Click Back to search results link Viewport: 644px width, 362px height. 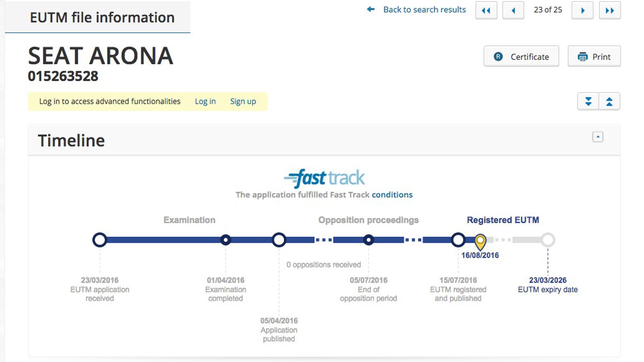click(x=424, y=10)
